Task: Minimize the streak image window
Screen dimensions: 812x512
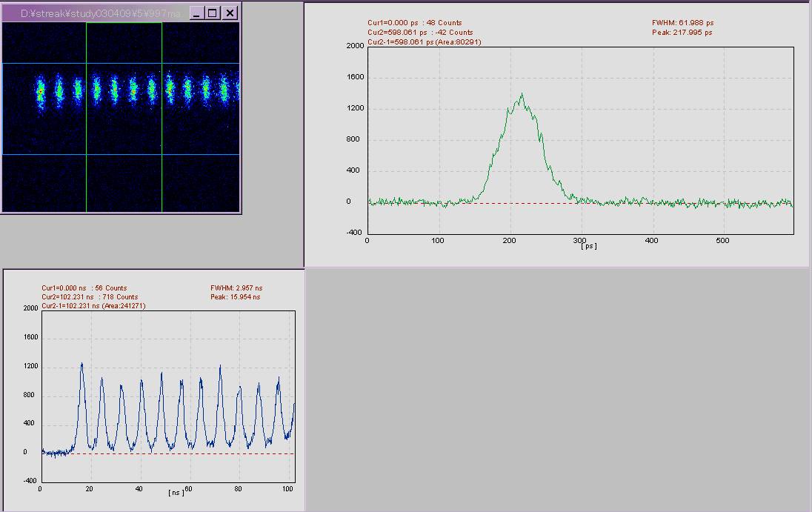Action: pos(196,13)
